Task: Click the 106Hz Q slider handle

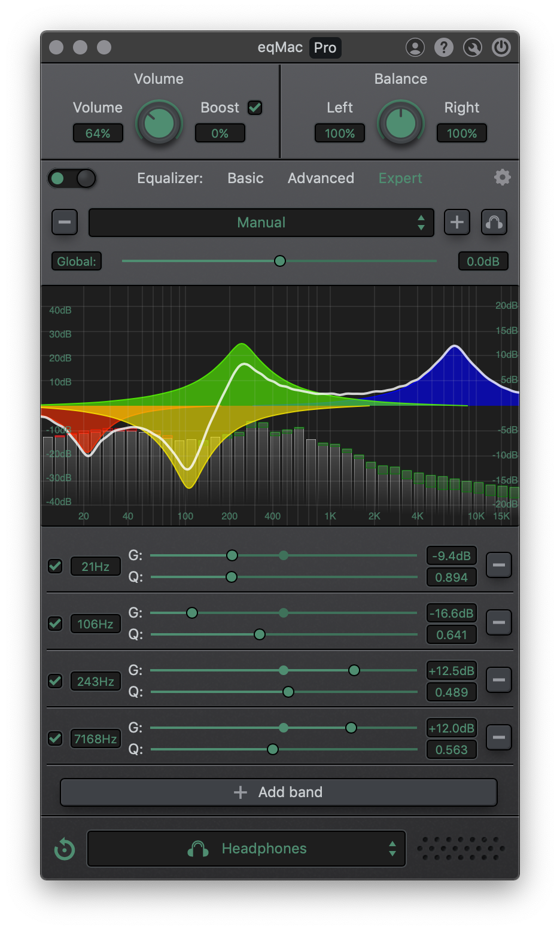Action: pos(260,634)
